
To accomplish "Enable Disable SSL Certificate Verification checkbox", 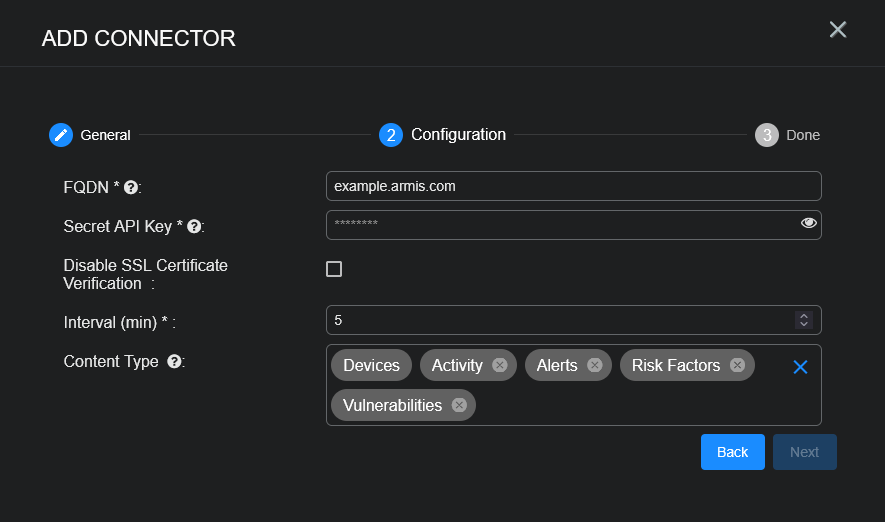I will 334,269.
